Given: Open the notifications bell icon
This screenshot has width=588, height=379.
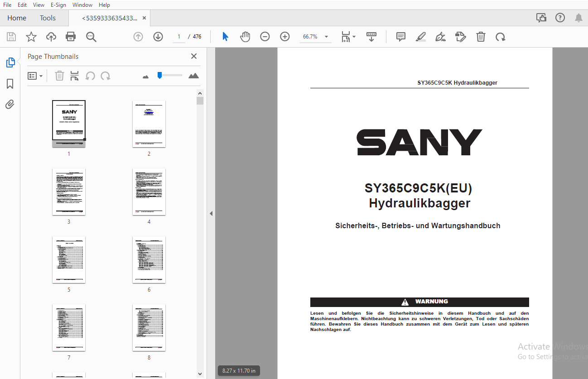Looking at the screenshot, I should point(578,18).
